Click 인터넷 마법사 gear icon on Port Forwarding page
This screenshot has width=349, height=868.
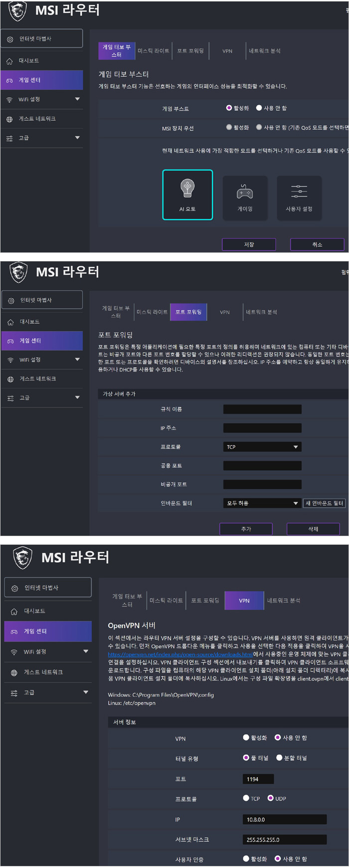[11, 300]
